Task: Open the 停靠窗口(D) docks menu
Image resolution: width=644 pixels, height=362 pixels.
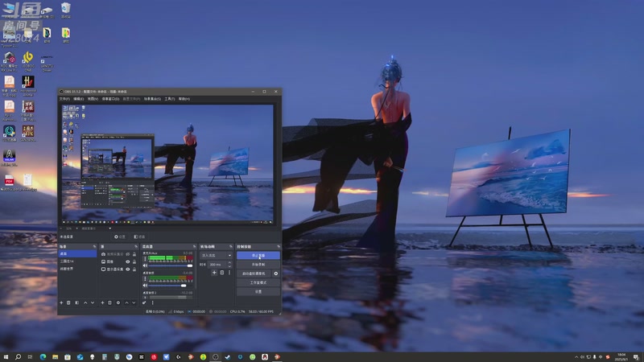Action: [110, 99]
